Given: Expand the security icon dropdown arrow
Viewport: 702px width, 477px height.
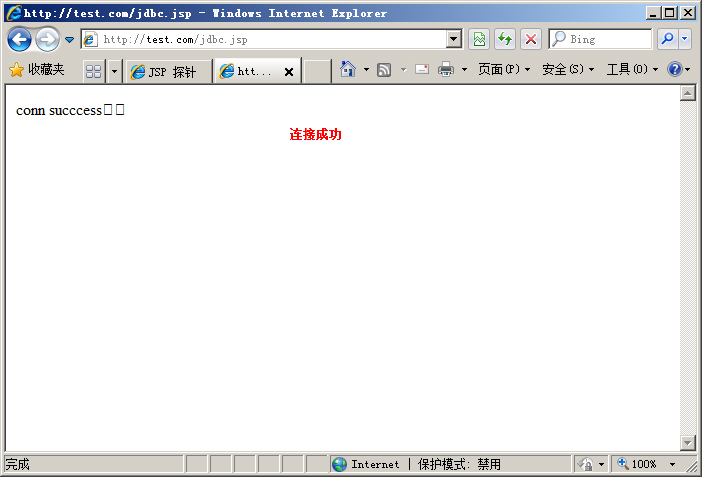Looking at the screenshot, I should pos(601,464).
